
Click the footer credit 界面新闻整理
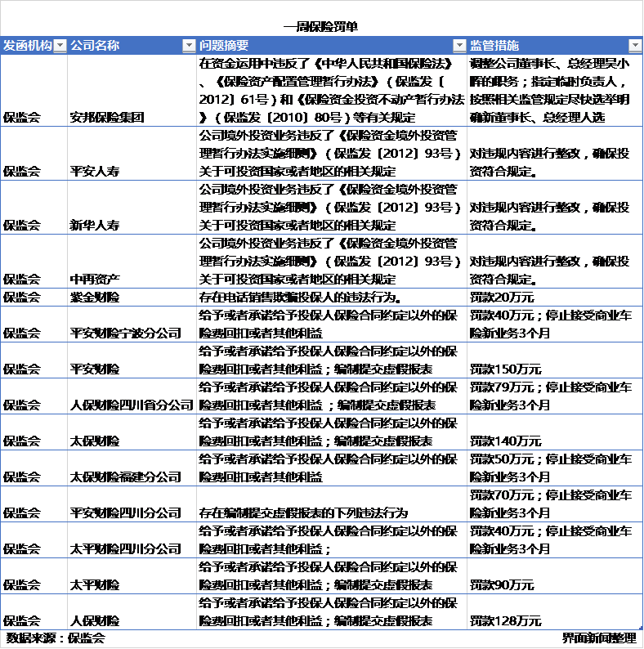click(599, 638)
